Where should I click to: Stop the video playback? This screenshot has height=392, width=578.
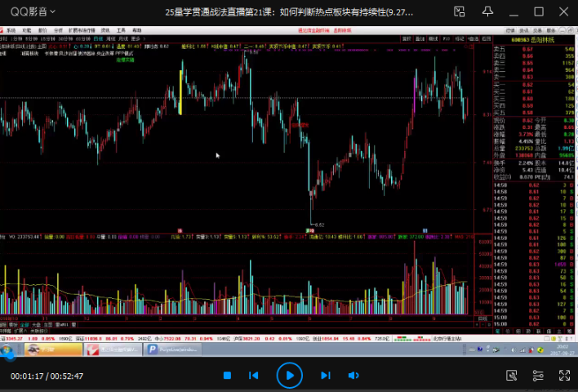(228, 376)
